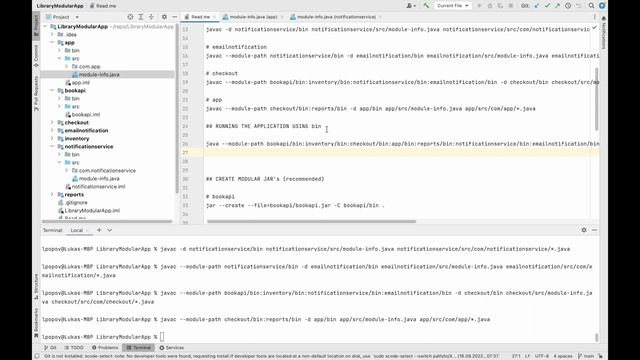Expand the inventory module folder
This screenshot has height=360, width=640.
[x=52, y=138]
